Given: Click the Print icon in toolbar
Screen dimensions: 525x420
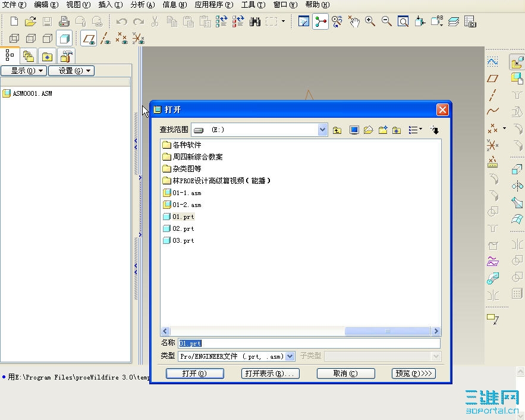Looking at the screenshot, I should [64, 22].
